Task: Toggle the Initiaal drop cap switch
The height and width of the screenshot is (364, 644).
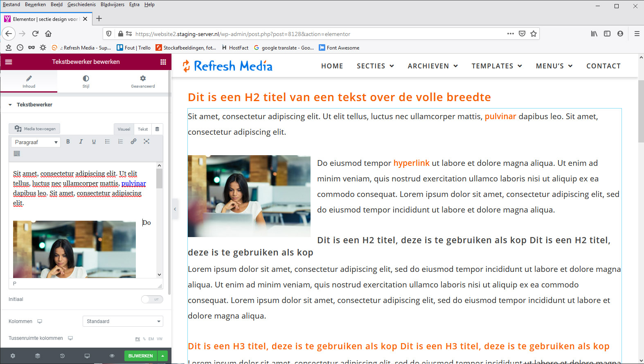Action: pos(152,299)
